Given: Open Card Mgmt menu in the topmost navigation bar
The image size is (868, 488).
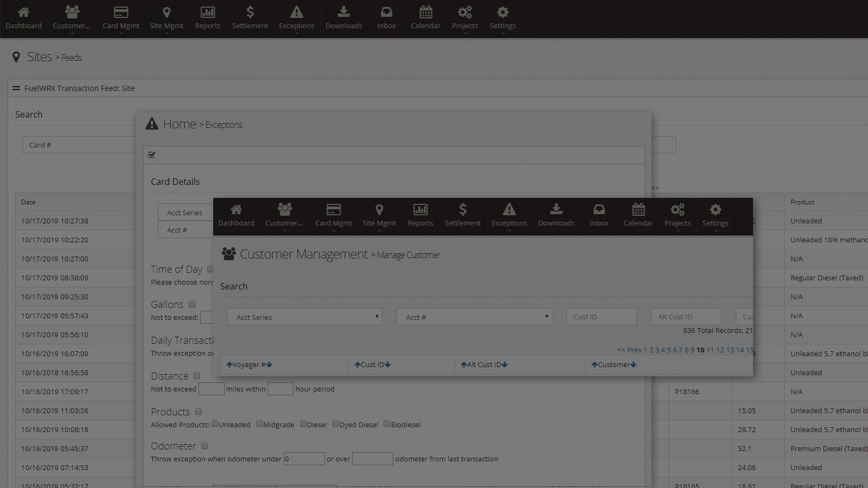Looking at the screenshot, I should click(x=121, y=18).
